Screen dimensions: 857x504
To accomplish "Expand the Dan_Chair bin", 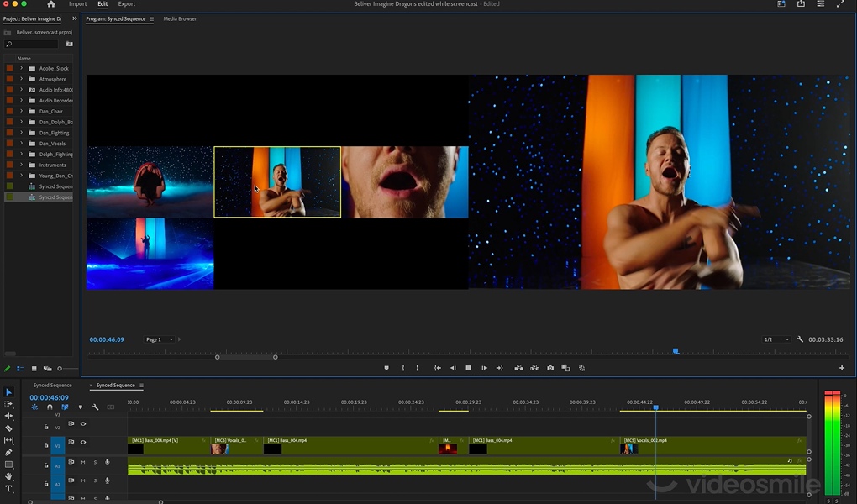I will point(21,112).
